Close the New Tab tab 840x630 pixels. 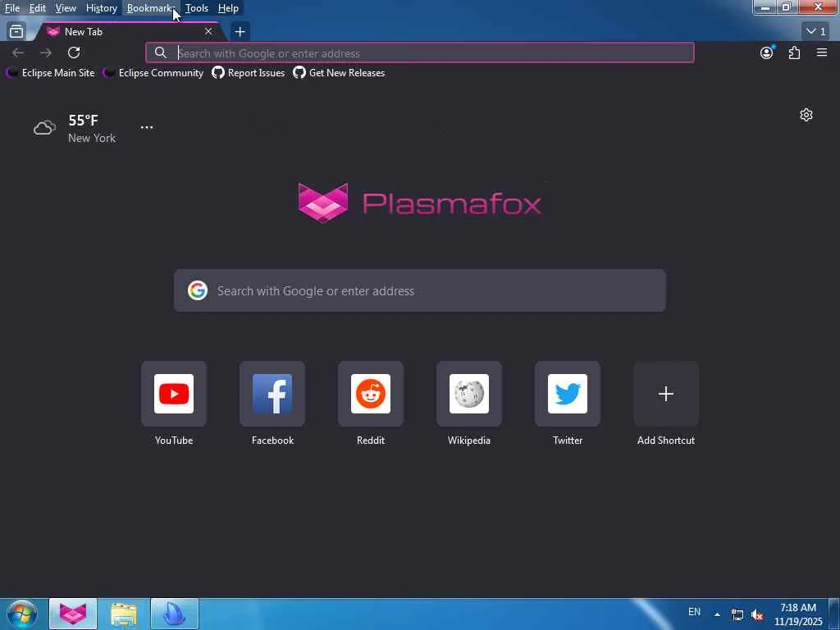click(208, 32)
